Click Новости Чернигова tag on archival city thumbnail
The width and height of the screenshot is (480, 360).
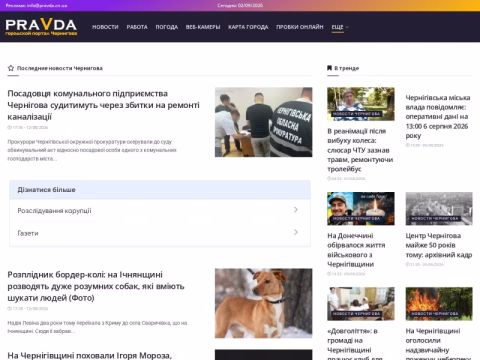435,219
